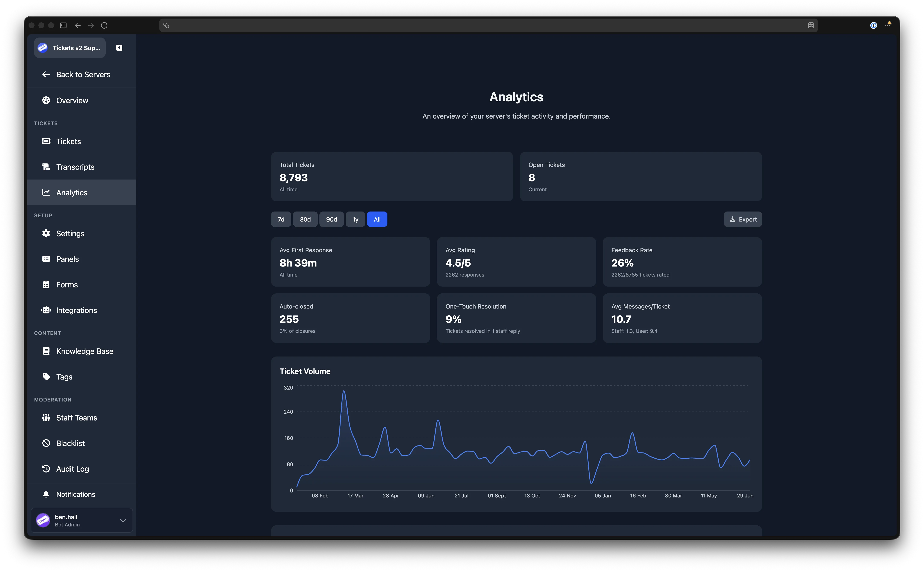This screenshot has height=571, width=924.
Task: Click the Audit Log history icon
Action: [46, 469]
